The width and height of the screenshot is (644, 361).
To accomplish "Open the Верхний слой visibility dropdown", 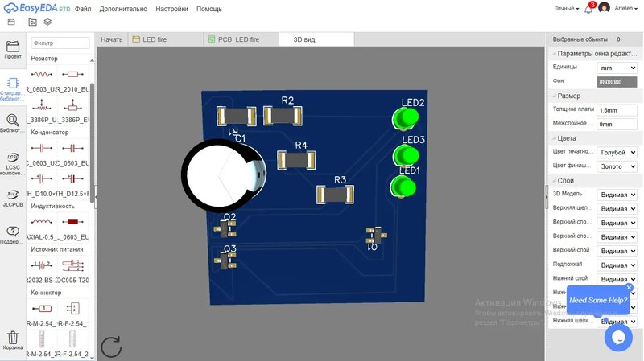I will click(617, 251).
